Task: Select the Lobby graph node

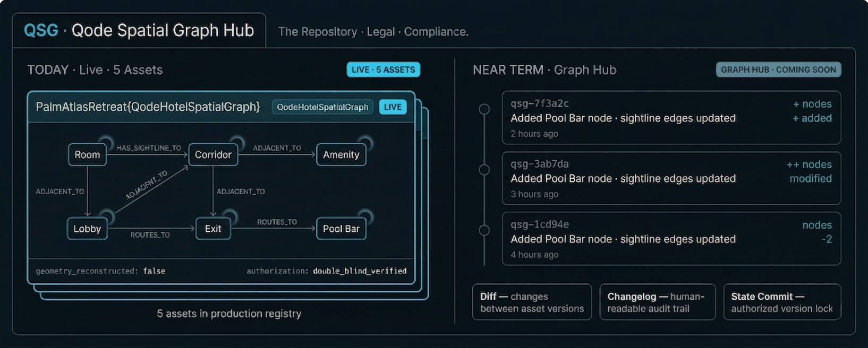Action: coord(87,229)
